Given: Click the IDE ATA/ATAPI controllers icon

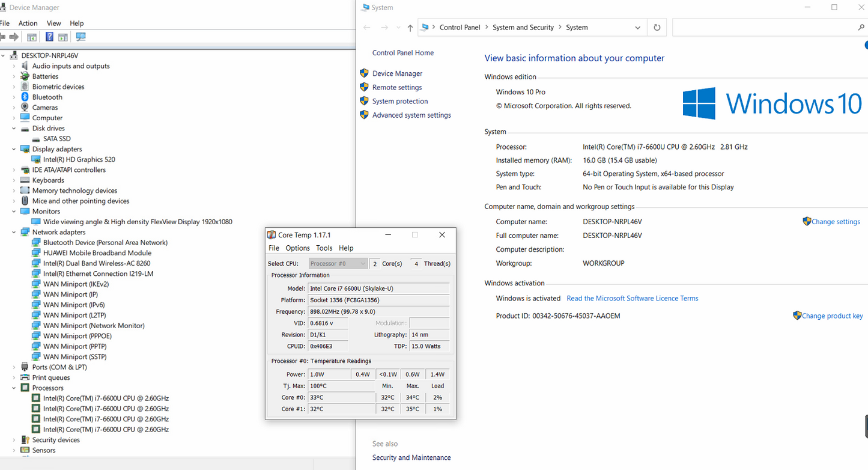Looking at the screenshot, I should tap(25, 170).
